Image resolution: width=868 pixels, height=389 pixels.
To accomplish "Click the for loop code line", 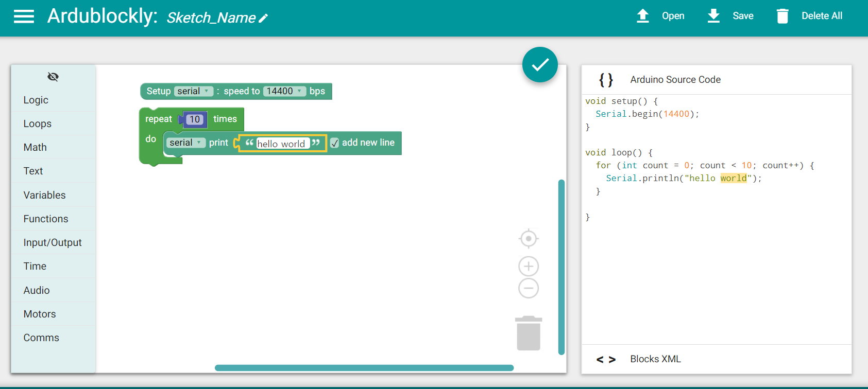I will tap(705, 166).
